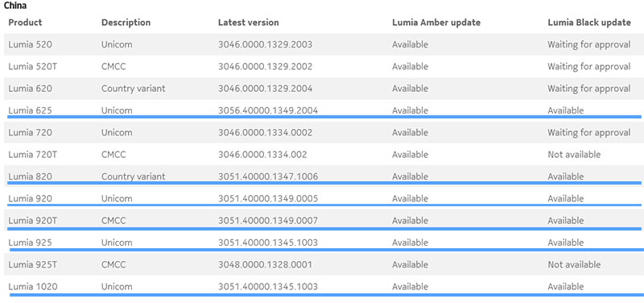Select the Description column header
The width and height of the screenshot is (644, 303).
point(126,23)
